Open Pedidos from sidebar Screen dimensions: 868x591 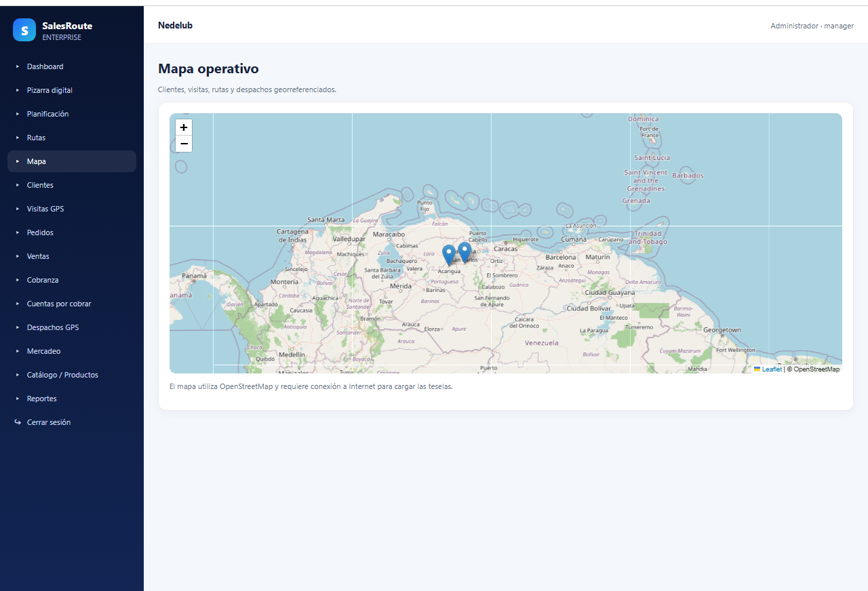(x=72, y=232)
